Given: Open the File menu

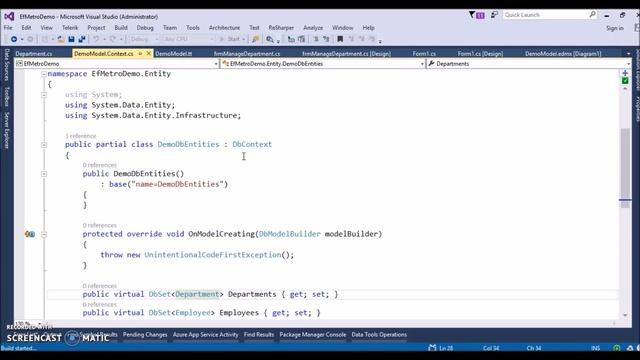Looking at the screenshot, I should coord(8,28).
